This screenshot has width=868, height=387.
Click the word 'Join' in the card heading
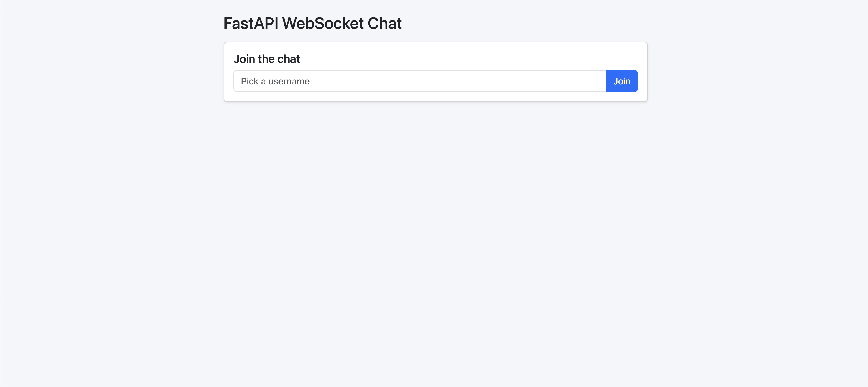[244, 59]
